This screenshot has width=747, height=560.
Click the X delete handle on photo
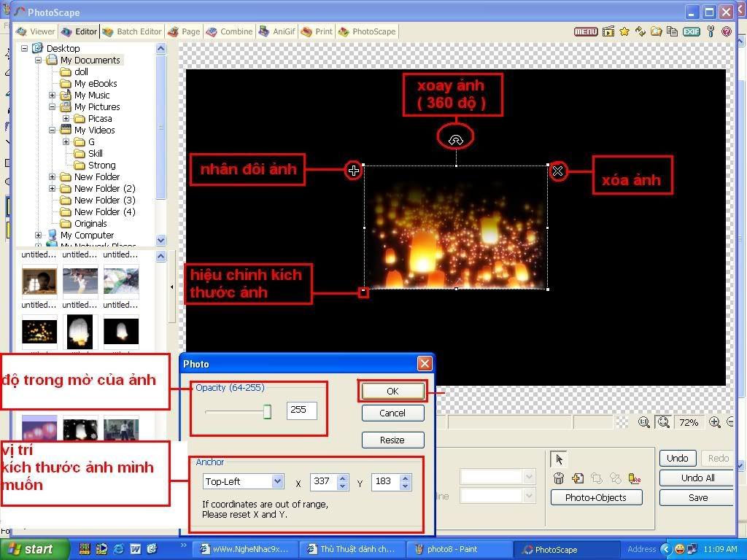[x=558, y=171]
